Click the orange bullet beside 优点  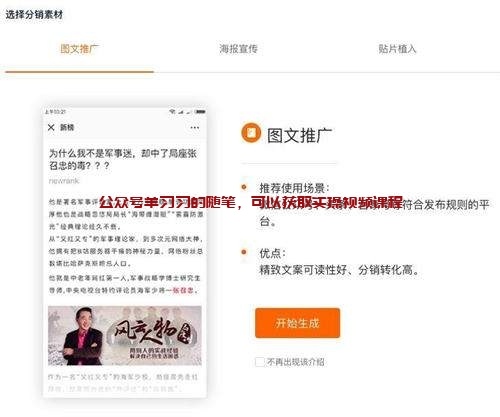244,252
